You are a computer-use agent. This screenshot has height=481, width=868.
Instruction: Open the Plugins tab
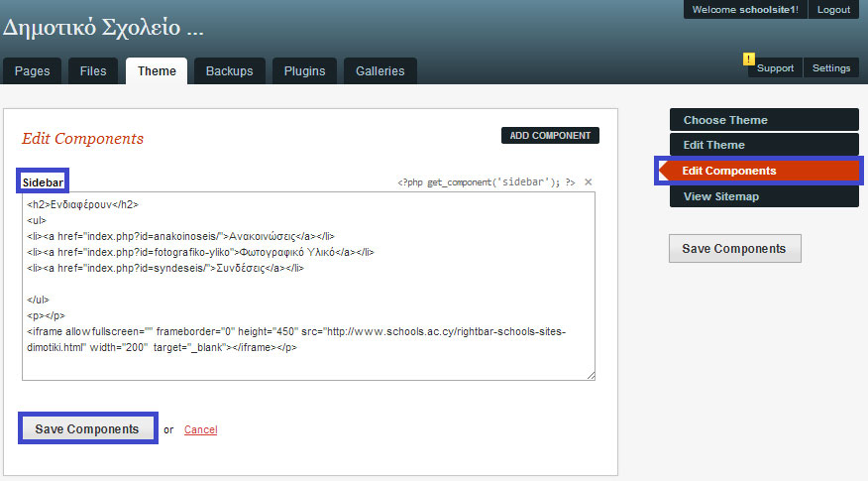[x=304, y=71]
